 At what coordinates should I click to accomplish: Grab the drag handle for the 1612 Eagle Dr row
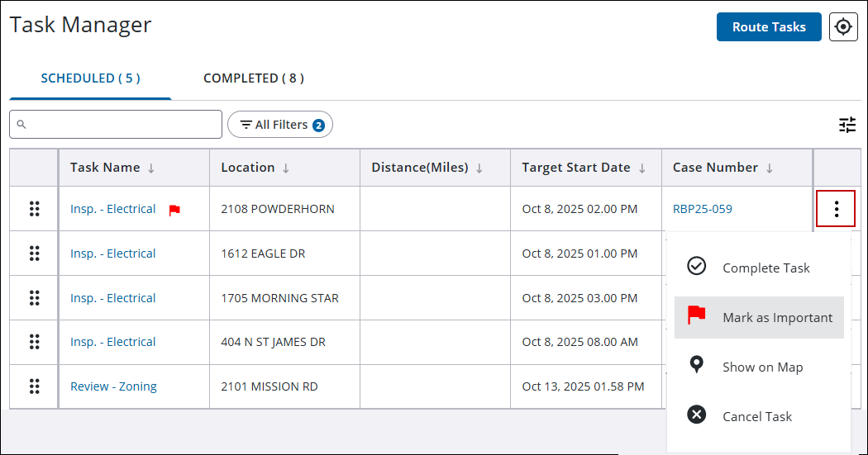(35, 254)
